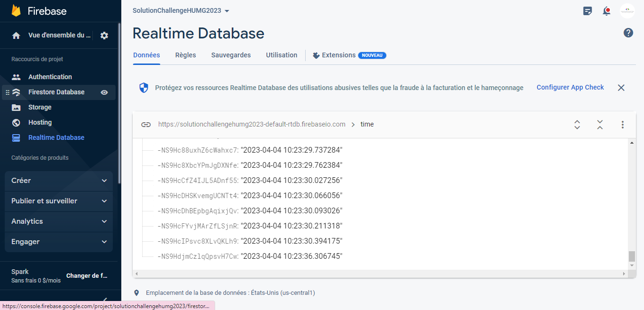Open help via the question mark icon
The width and height of the screenshot is (644, 310).
[x=628, y=33]
